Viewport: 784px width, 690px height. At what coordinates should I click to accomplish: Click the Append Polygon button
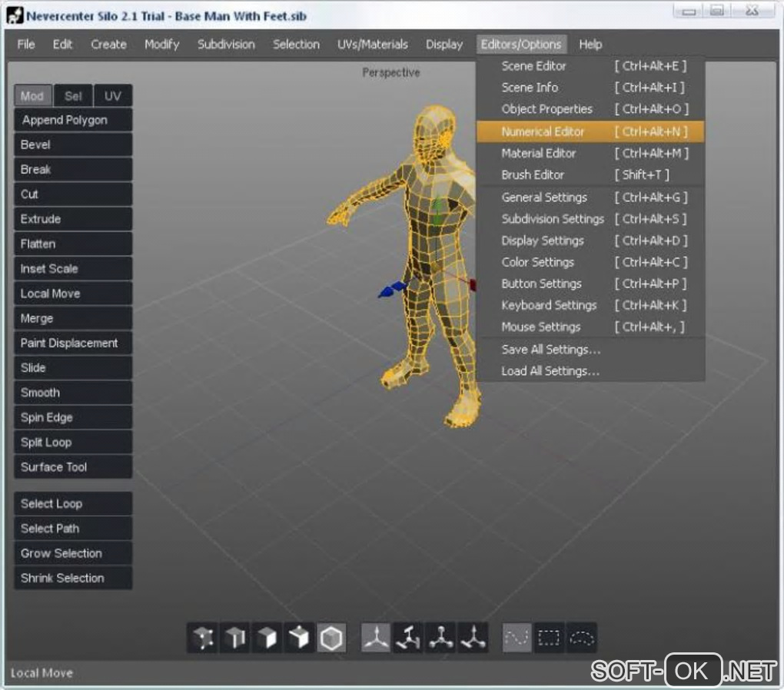(x=73, y=120)
